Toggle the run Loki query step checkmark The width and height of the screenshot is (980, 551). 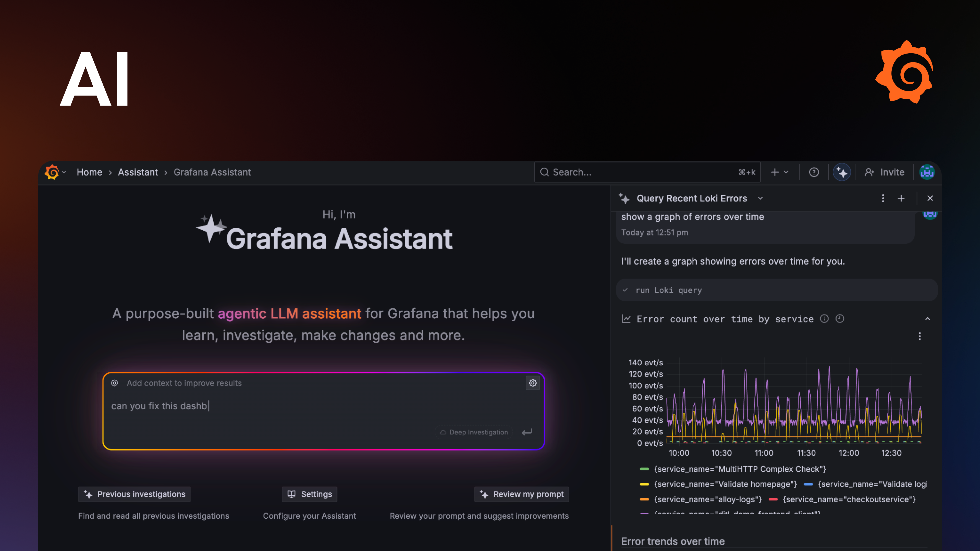pos(625,290)
